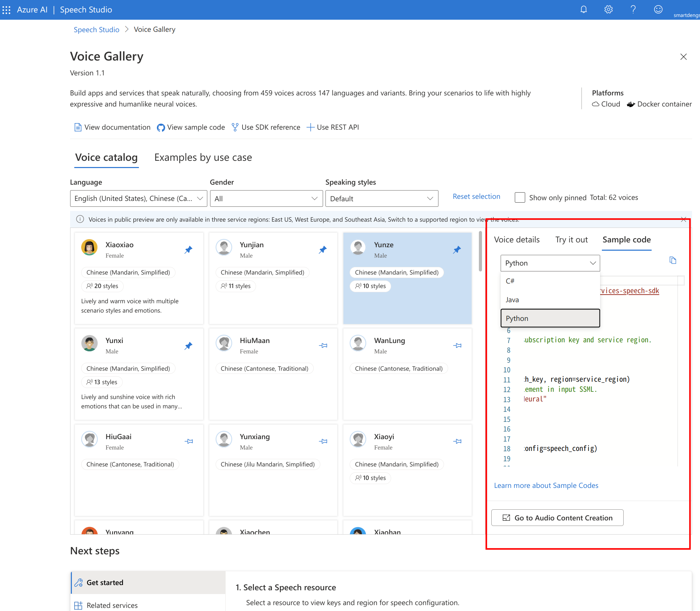Pin the Xiaoyi voice
The width and height of the screenshot is (700, 611).
click(457, 441)
